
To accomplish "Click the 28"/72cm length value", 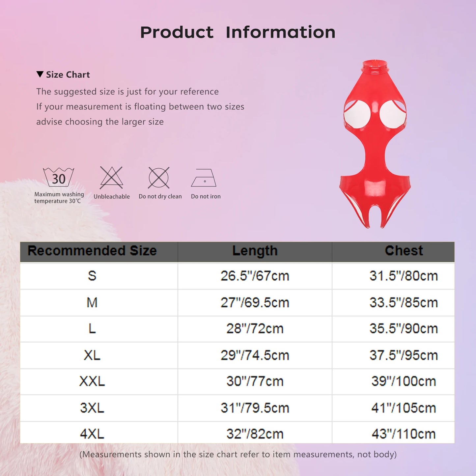I will 255,329.
